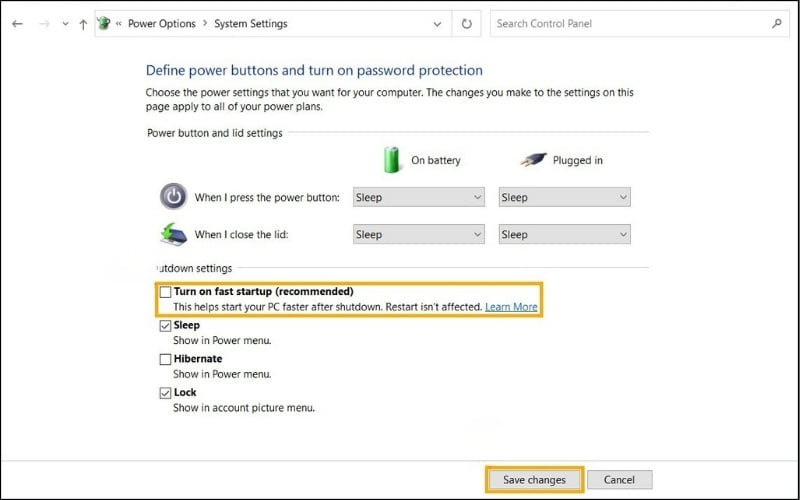Screen dimensions: 800x500
Task: Uncheck the Sleep checkbox
Action: (x=165, y=326)
